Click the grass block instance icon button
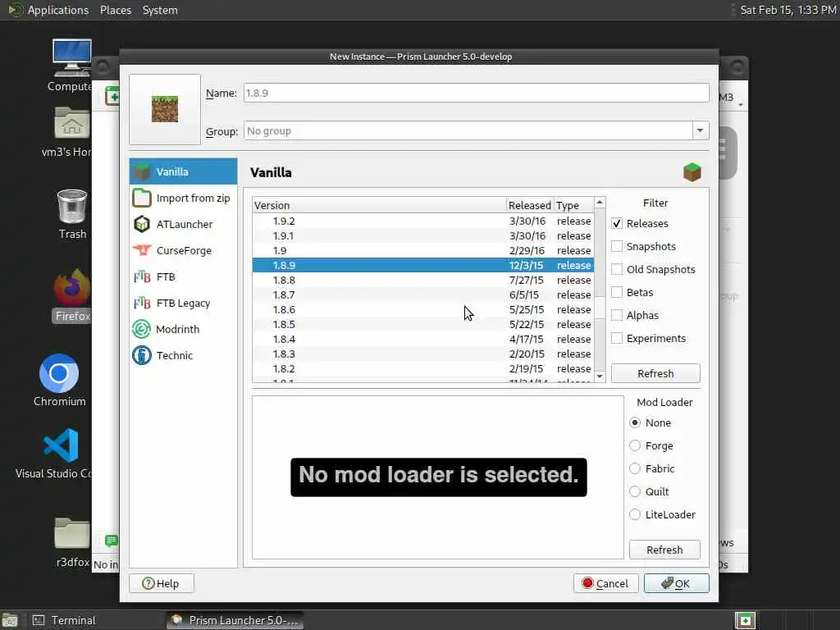840x630 pixels. click(165, 109)
